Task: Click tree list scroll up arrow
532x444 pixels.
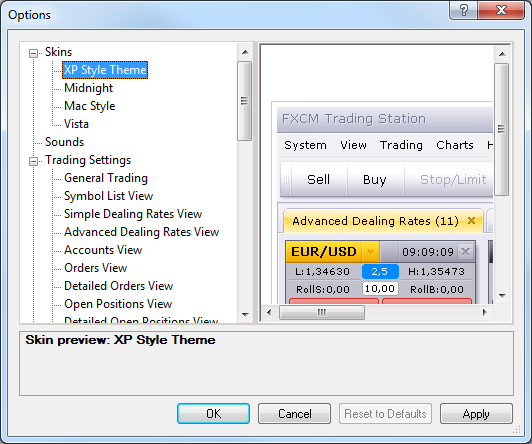Action: [x=245, y=52]
